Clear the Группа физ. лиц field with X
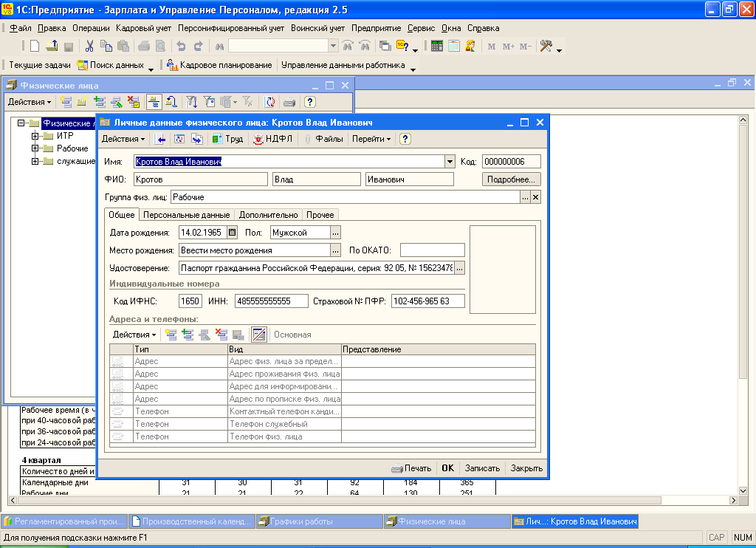This screenshot has width=756, height=548. [536, 197]
